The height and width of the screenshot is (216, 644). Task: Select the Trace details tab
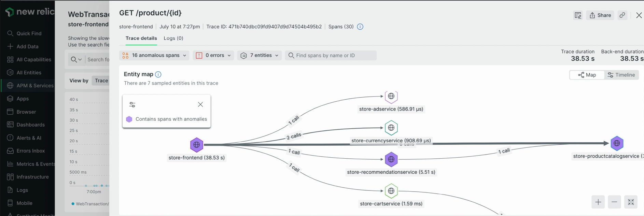(x=141, y=38)
